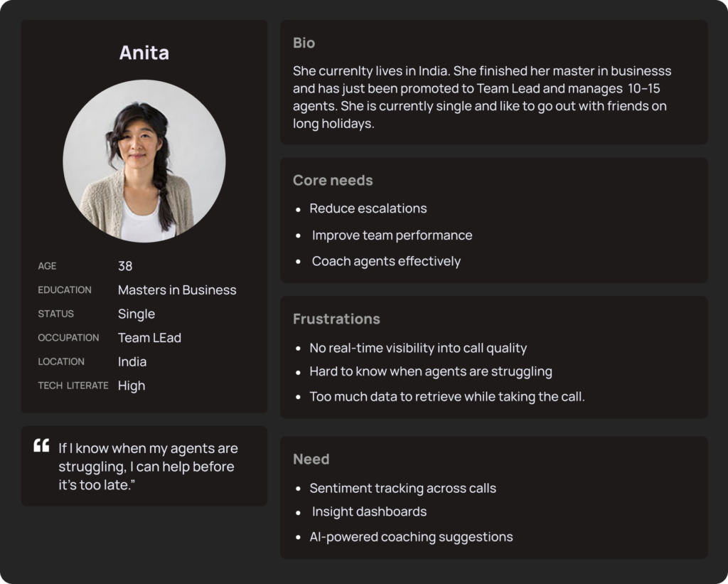Click Coach agents effectively item
Screen dimensions: 728x584
[x=386, y=261]
